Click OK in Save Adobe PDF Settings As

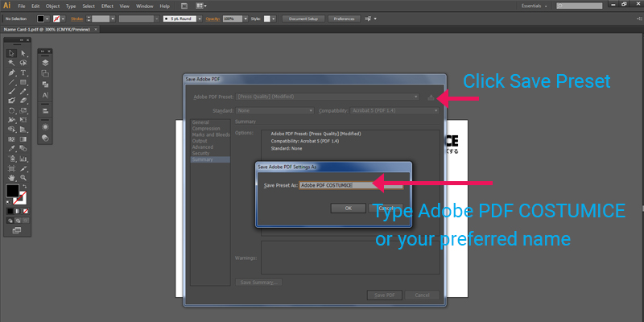[349, 208]
